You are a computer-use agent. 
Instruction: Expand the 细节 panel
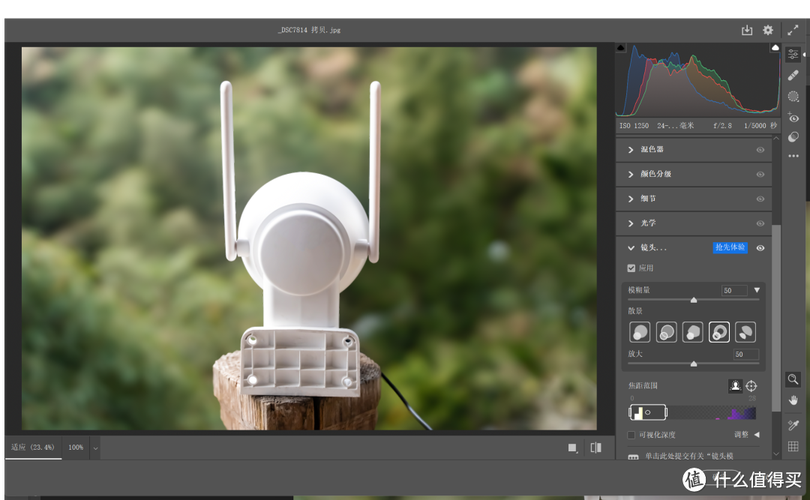(x=631, y=199)
